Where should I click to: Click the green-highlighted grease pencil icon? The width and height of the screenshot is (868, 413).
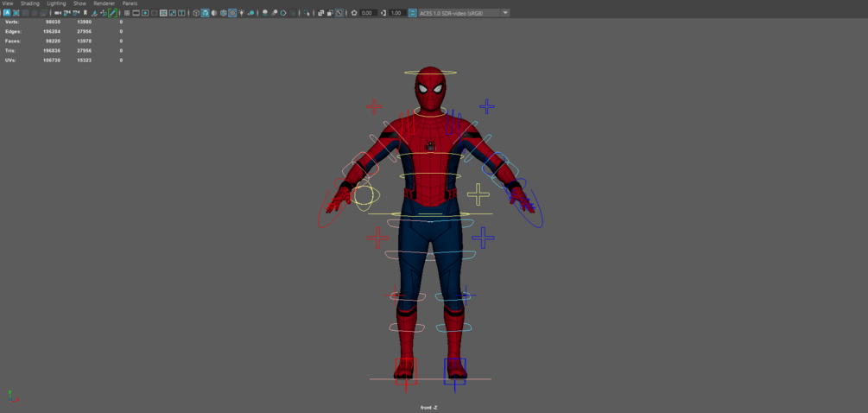point(112,13)
